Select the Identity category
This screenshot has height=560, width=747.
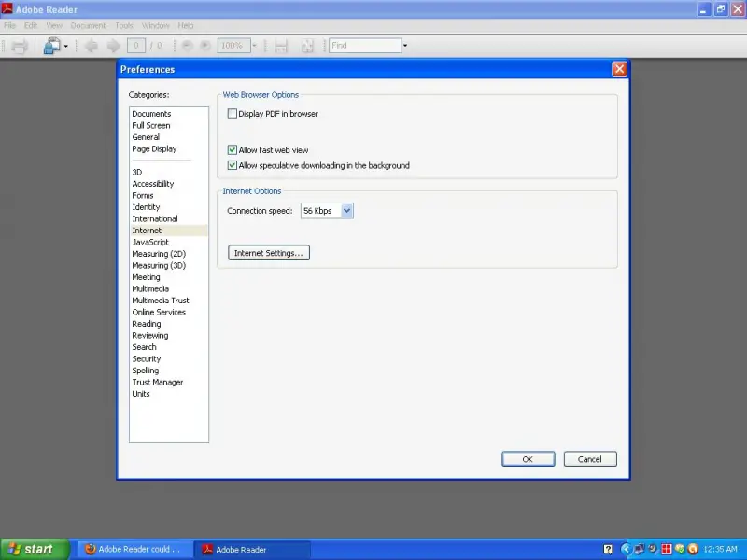coord(146,207)
